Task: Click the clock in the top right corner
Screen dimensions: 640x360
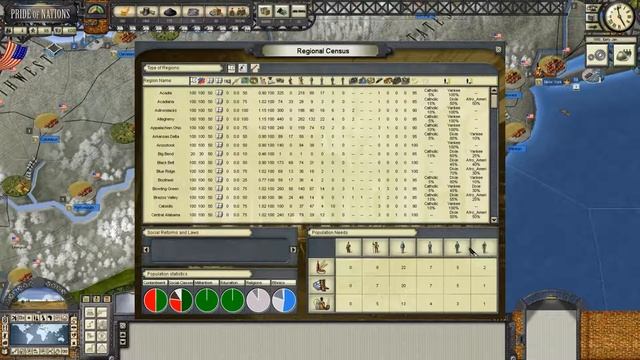Action: [619, 17]
